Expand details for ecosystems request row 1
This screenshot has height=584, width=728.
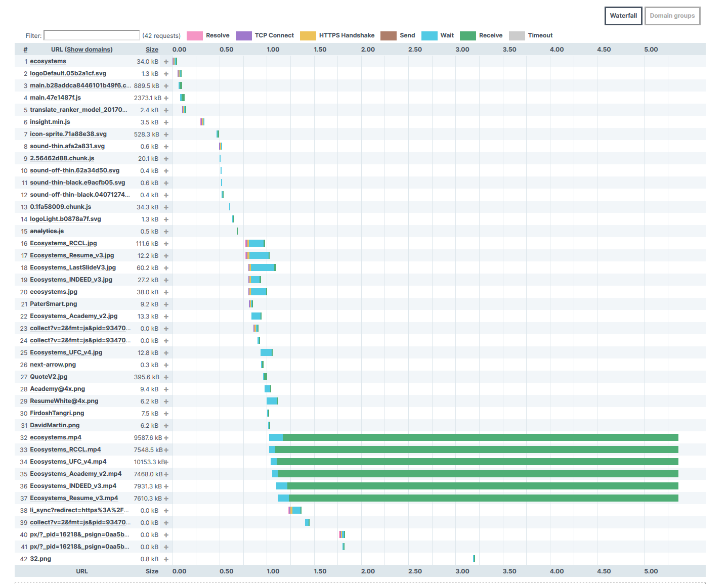click(166, 62)
